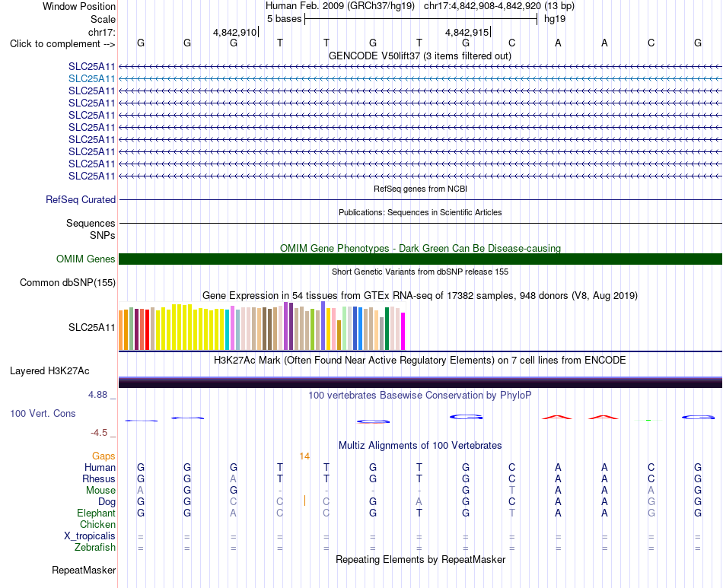This screenshot has width=723, height=588.
Task: Click the OMIM Genes track label
Action: 86,259
